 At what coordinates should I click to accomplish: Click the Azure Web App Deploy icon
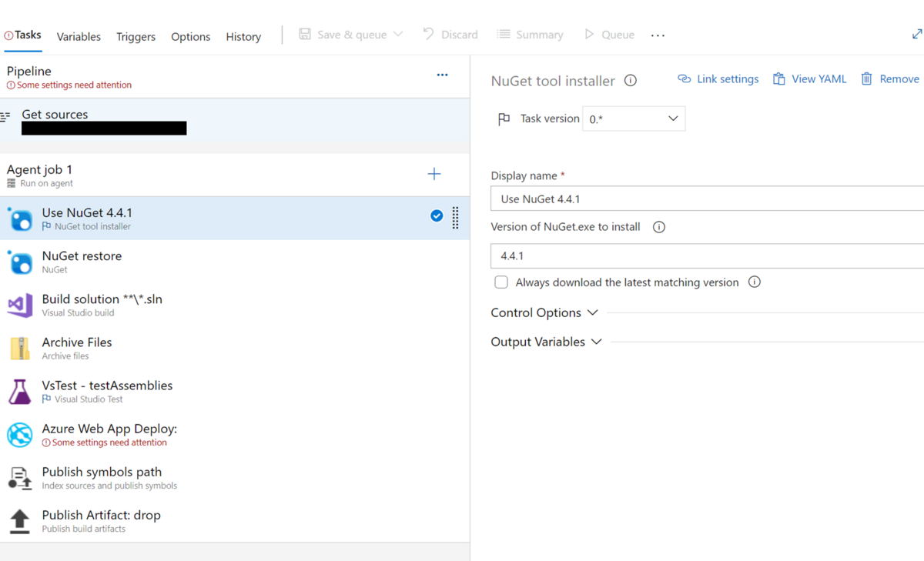[x=19, y=434]
